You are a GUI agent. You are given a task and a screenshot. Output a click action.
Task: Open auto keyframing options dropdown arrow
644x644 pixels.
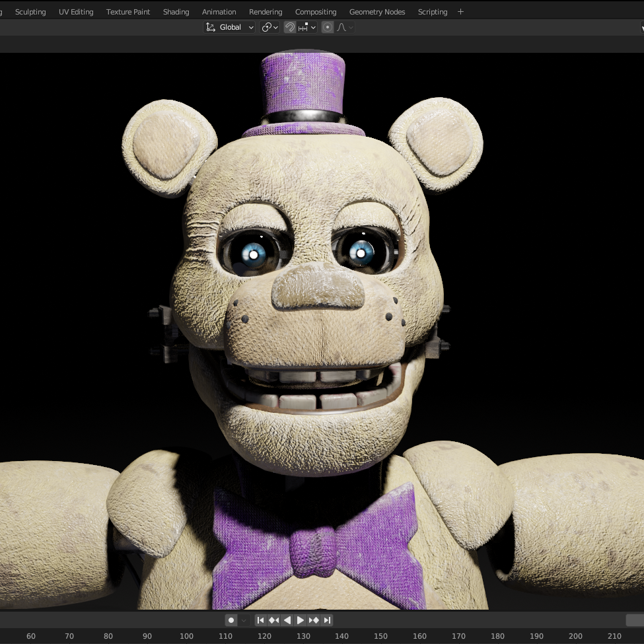click(244, 620)
